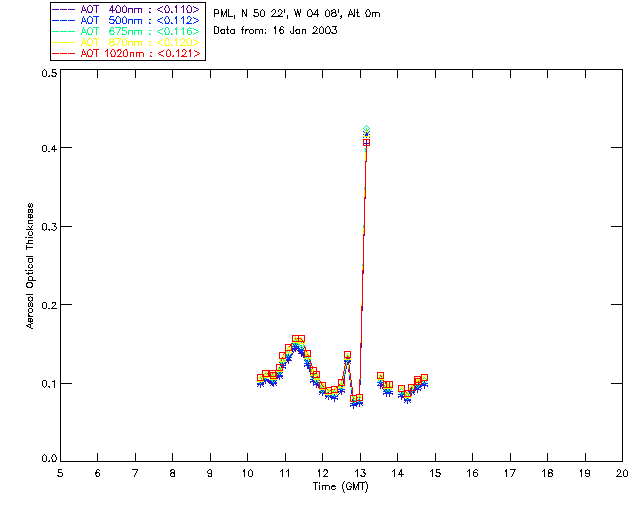Click the Time (GMT) axis label
The width and height of the screenshot is (640, 512).
point(341,487)
